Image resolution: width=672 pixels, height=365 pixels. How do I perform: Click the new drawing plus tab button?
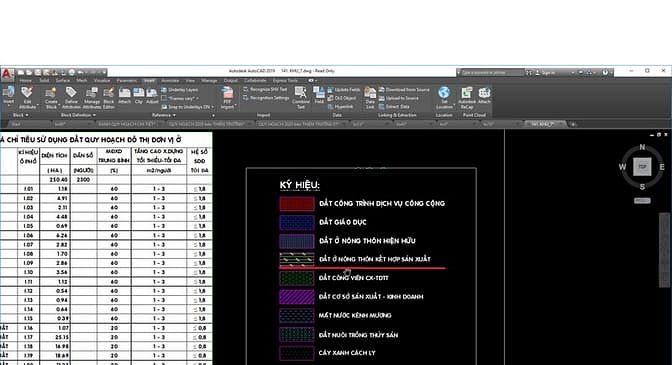(x=573, y=124)
